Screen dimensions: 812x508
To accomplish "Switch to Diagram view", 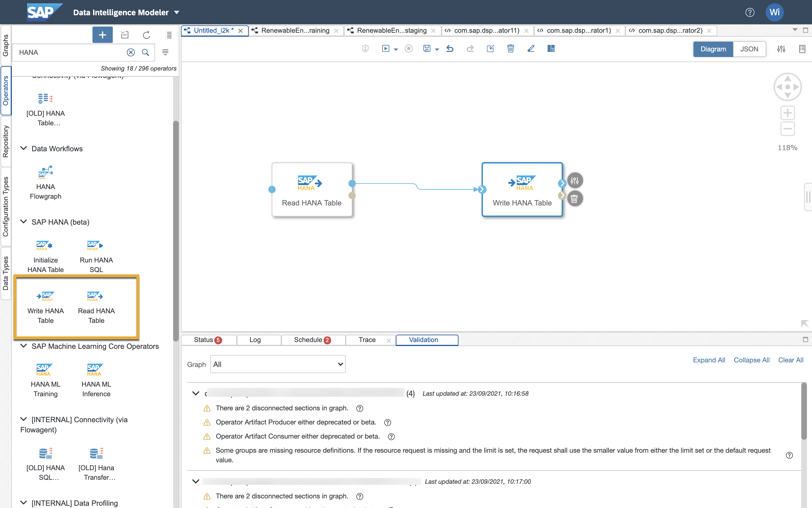I will [713, 49].
